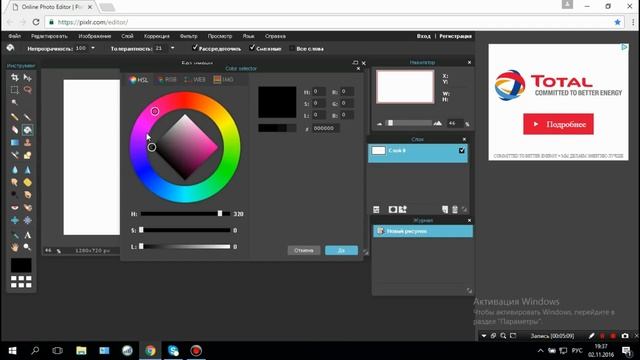Toggle the Рассредоточить checkbox
The height and width of the screenshot is (360, 640).
pos(195,48)
